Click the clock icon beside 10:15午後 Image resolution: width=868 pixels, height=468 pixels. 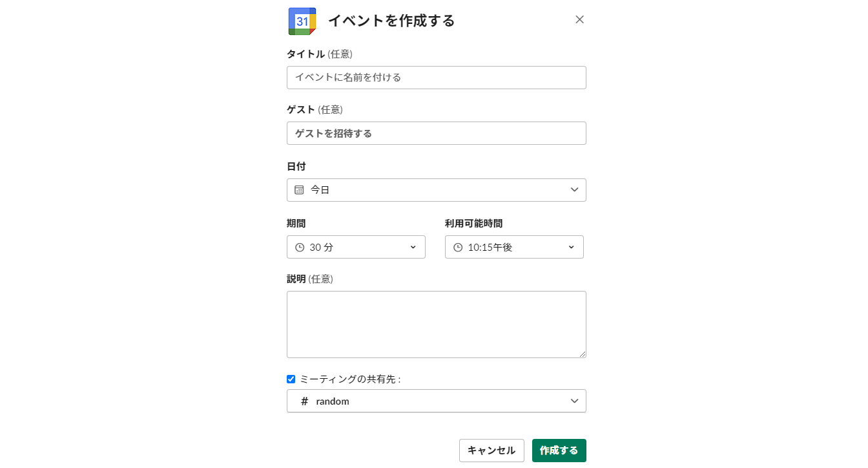pos(458,247)
